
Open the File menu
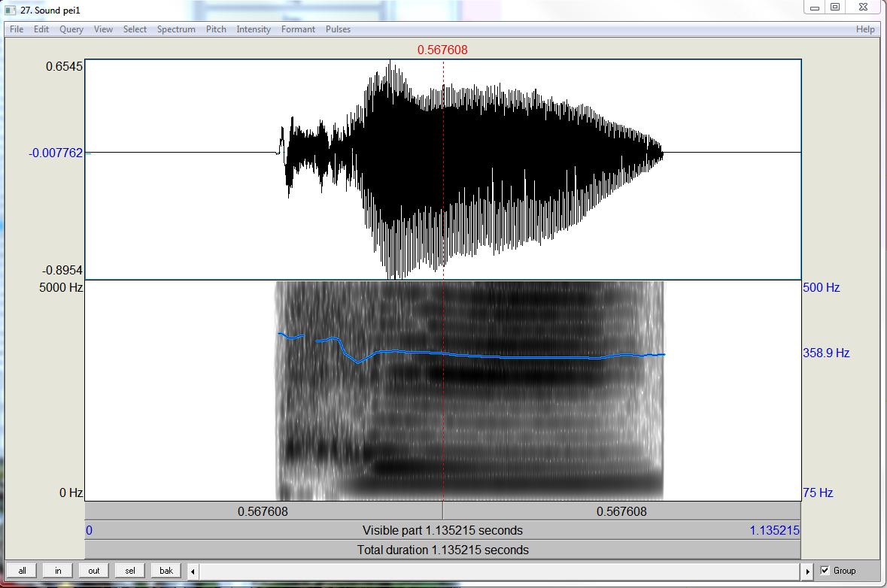17,29
